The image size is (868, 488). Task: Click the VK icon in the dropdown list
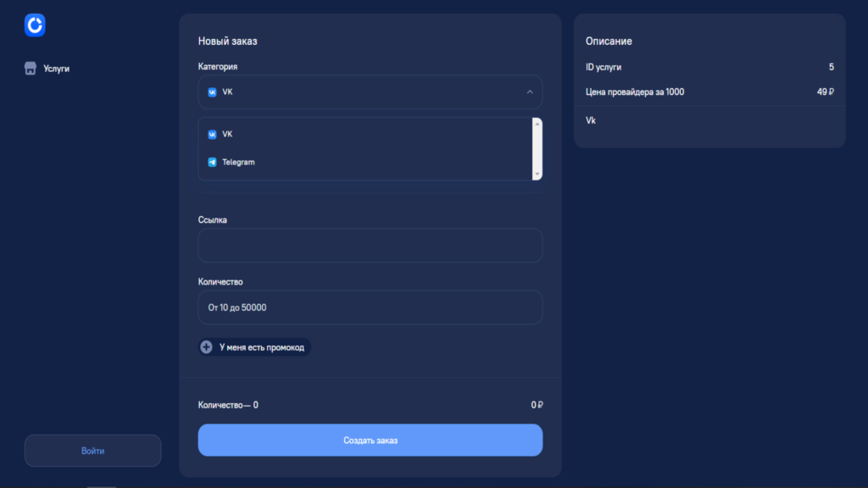[212, 135]
